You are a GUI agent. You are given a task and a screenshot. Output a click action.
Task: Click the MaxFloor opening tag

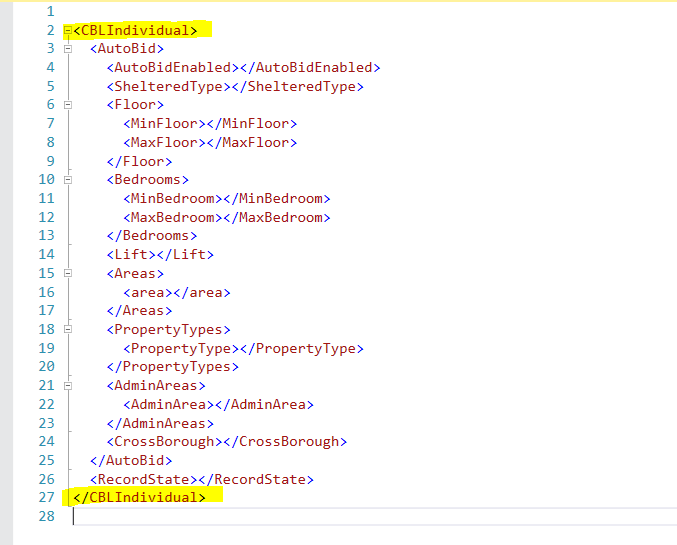[165, 143]
